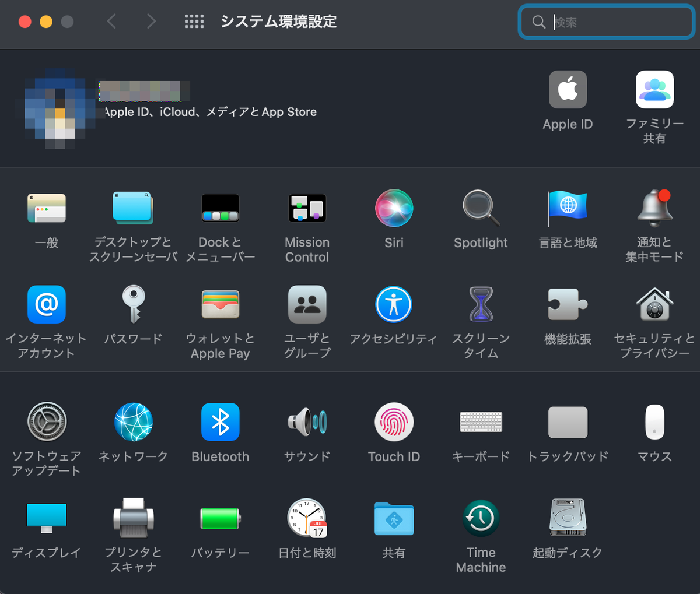Open スクリーンタイム preferences
This screenshot has width=700, height=594.
[481, 304]
